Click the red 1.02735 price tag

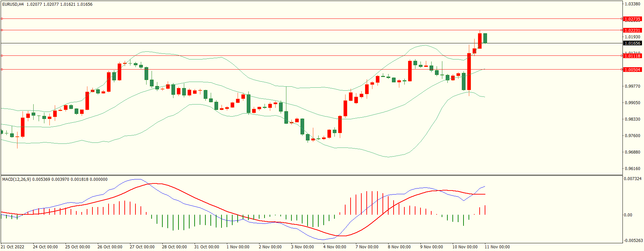[632, 19]
